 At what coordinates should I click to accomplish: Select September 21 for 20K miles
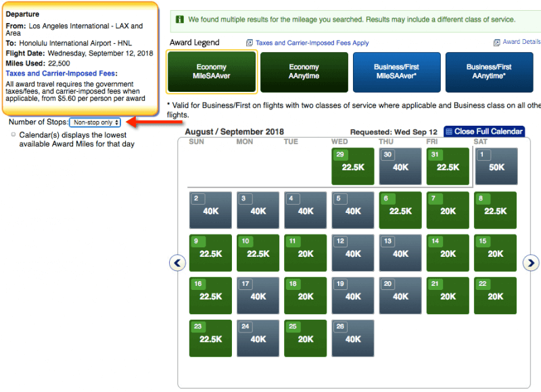tap(448, 295)
